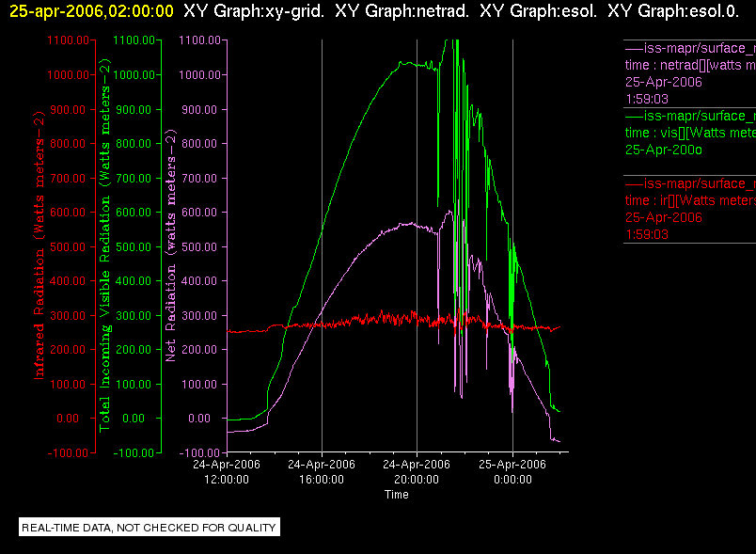Select the 'XY Graph:xy-grid.' title text
Image resolution: width=756 pixels, height=554 pixels.
[x=254, y=10]
